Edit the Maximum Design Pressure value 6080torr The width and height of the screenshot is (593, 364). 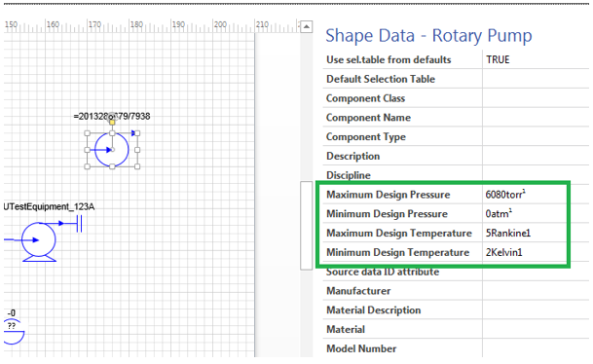(x=505, y=195)
